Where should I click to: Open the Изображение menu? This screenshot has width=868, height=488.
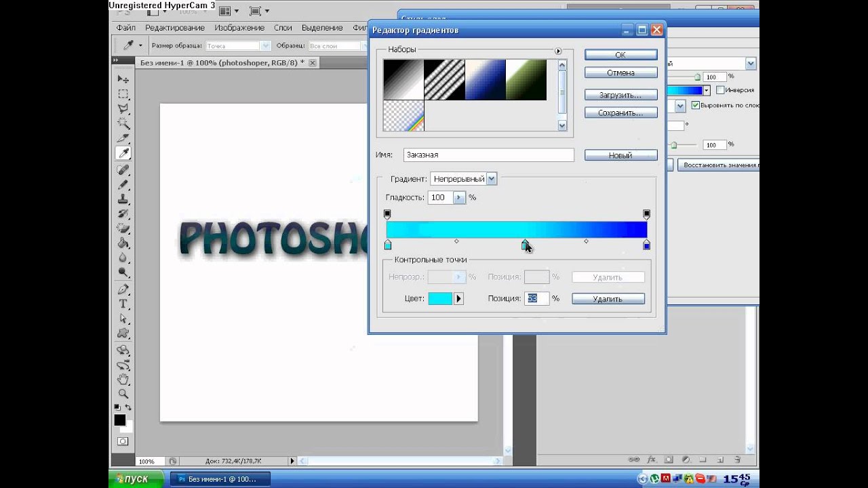click(x=239, y=28)
